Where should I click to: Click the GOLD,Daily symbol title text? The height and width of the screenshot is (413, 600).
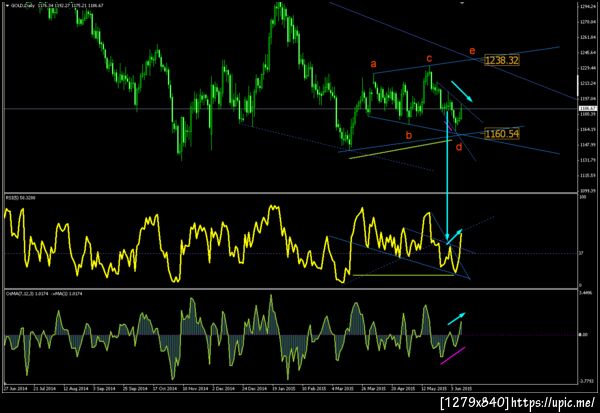22,6
